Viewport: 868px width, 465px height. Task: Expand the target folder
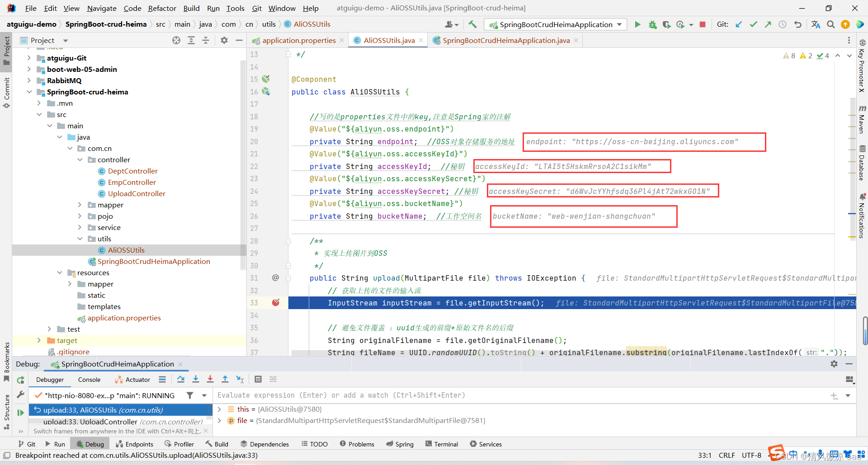click(x=39, y=340)
